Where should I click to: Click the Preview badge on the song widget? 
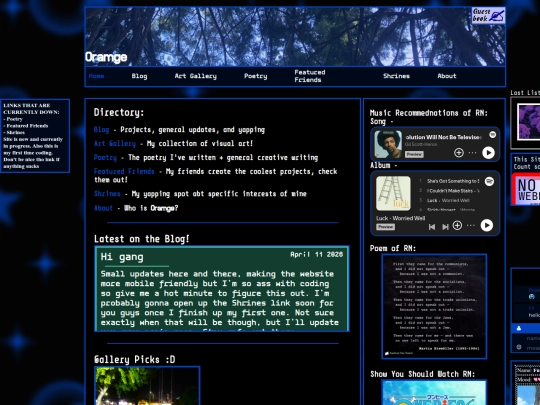point(414,154)
